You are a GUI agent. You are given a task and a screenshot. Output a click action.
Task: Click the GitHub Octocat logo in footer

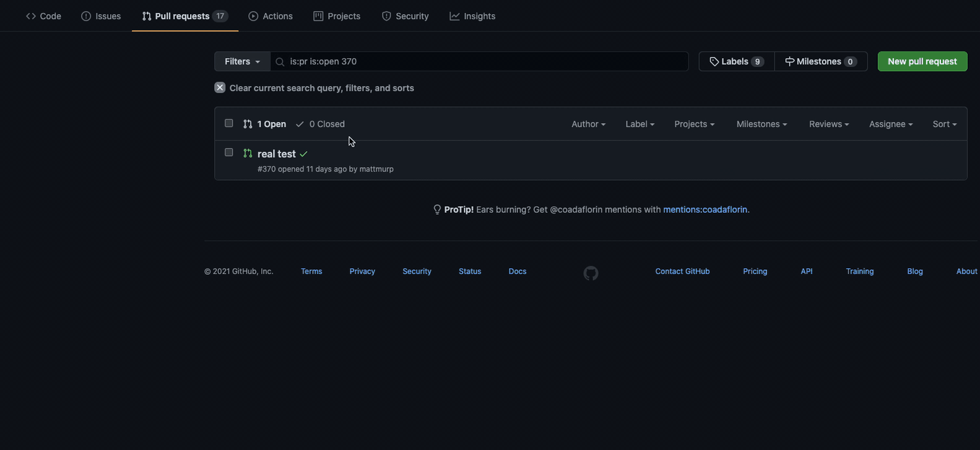591,273
